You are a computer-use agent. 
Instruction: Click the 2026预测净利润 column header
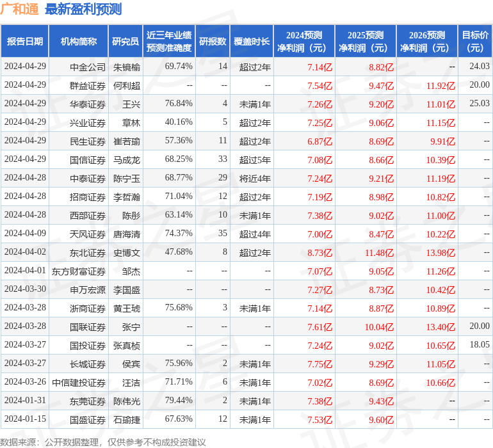[427, 41]
